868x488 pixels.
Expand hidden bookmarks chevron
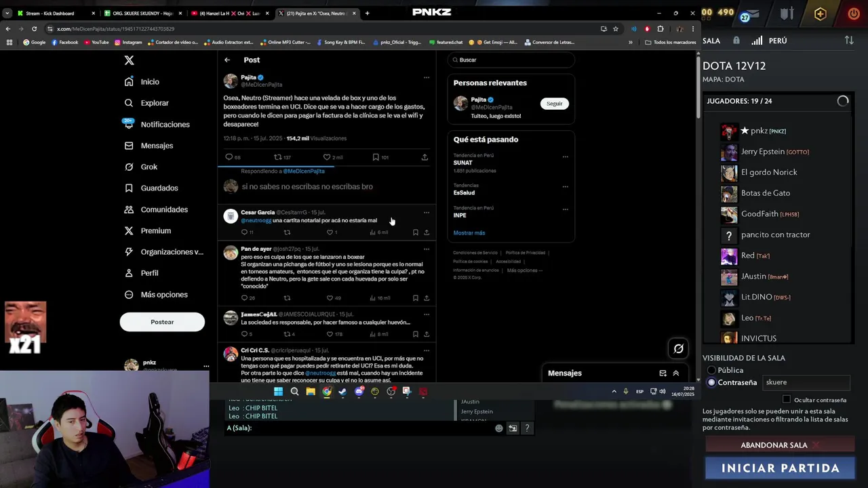[630, 42]
